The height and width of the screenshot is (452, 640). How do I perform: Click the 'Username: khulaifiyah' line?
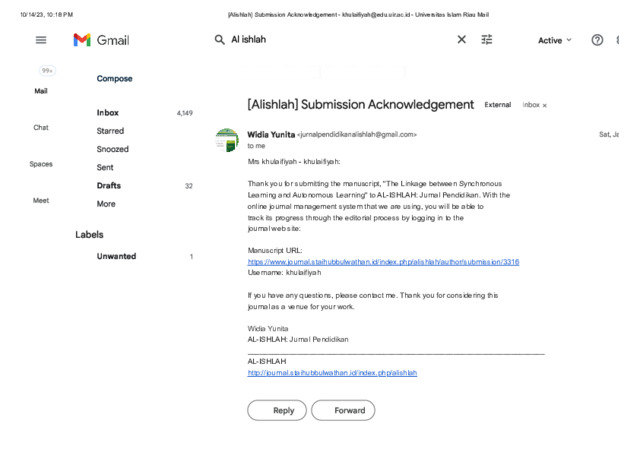click(284, 273)
